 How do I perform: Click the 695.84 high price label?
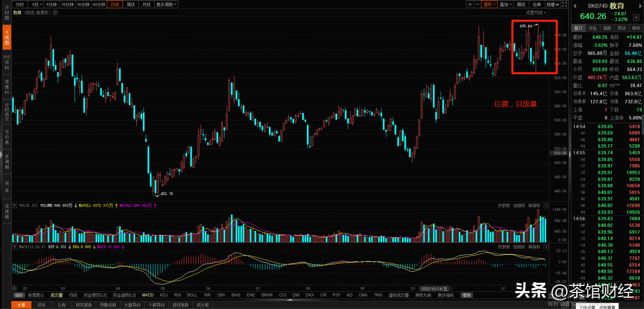[x=526, y=26]
